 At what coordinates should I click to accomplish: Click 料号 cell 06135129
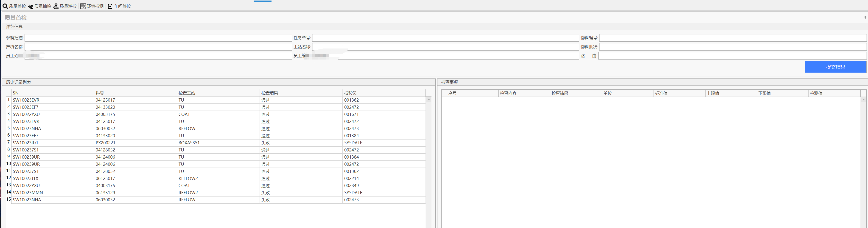(x=135, y=193)
